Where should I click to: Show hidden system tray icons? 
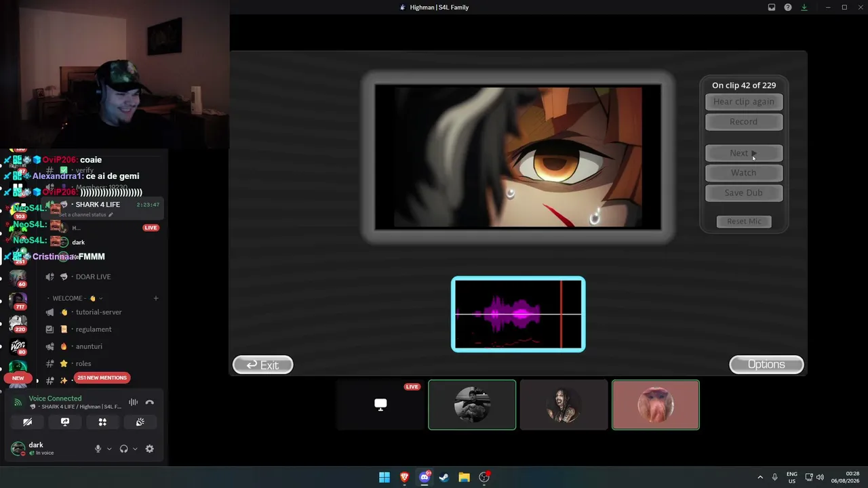click(x=760, y=477)
